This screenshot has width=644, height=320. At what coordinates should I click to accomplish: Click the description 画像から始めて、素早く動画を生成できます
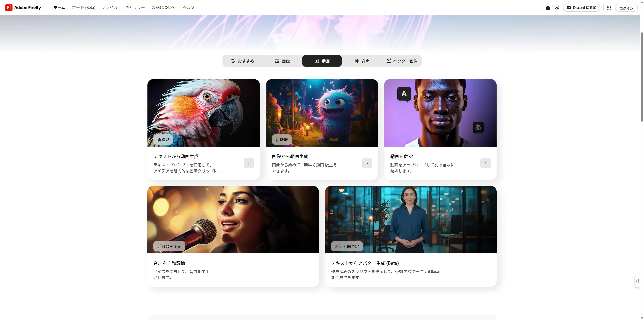click(304, 168)
